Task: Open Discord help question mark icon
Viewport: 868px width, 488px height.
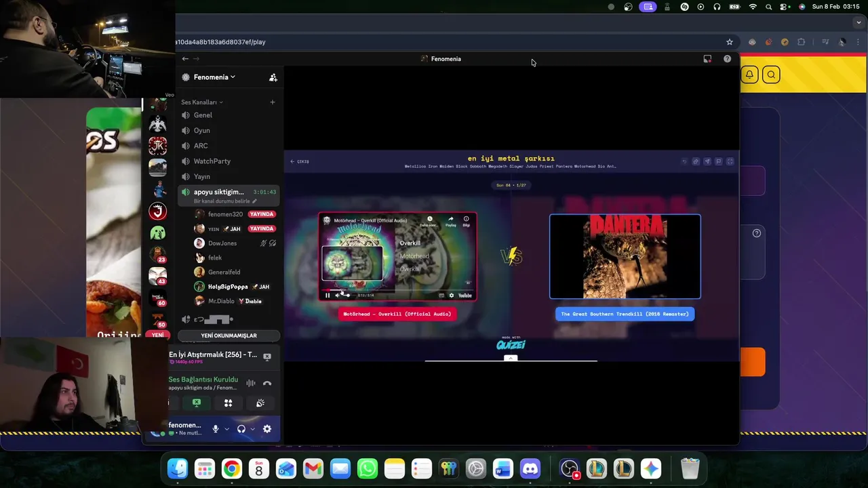Action: pos(727,59)
